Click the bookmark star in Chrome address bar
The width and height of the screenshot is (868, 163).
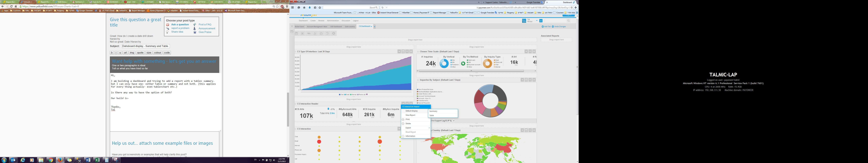(277, 6)
